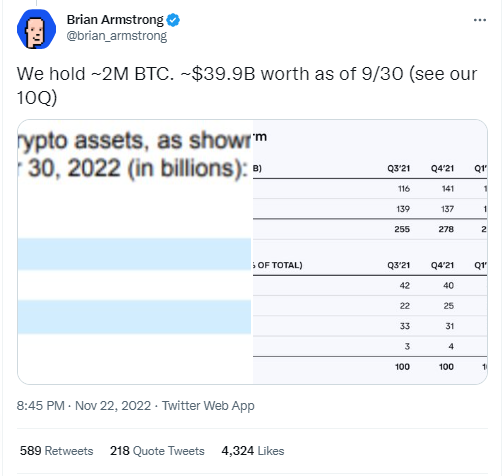Click the upper light blue highlighted row

134,254
